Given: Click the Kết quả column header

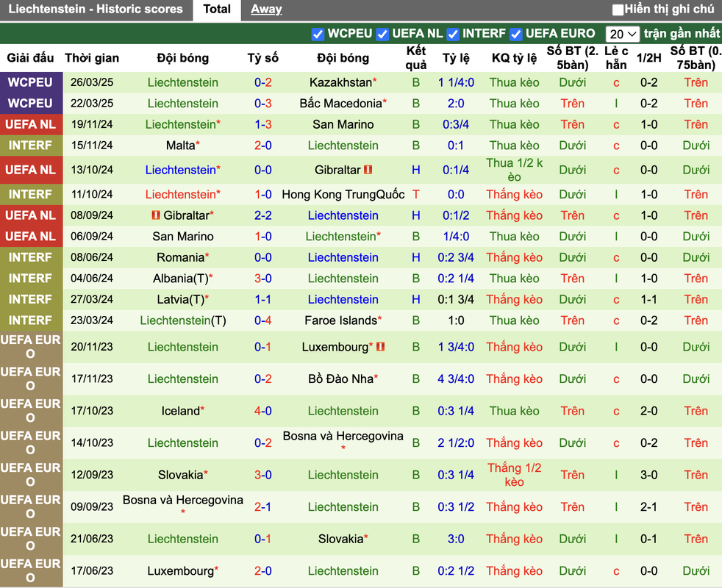Looking at the screenshot, I should [x=416, y=57].
